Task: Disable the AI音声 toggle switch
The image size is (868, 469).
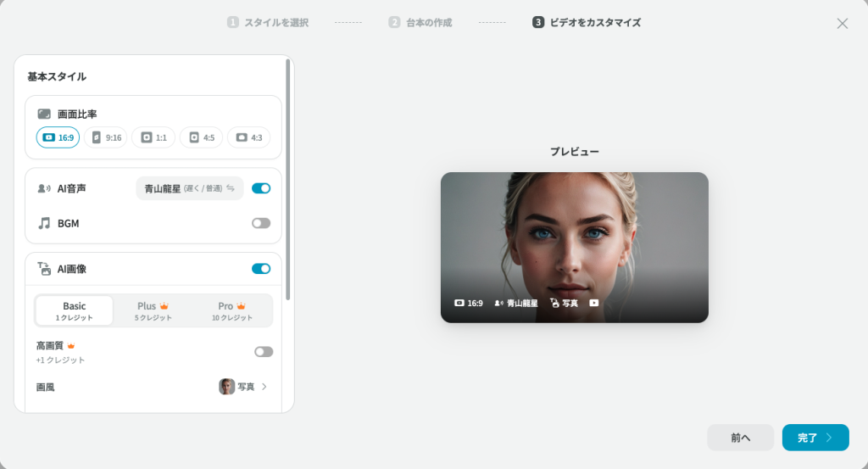Action: (x=261, y=188)
